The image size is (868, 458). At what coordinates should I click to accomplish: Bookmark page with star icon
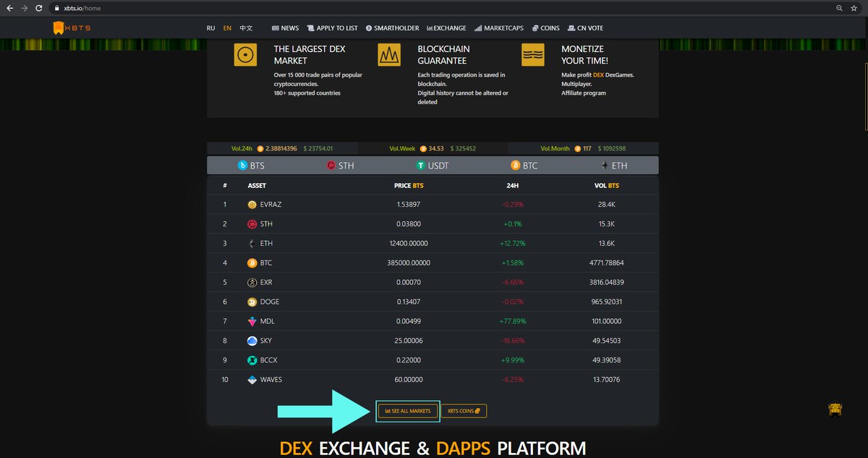pyautogui.click(x=854, y=8)
